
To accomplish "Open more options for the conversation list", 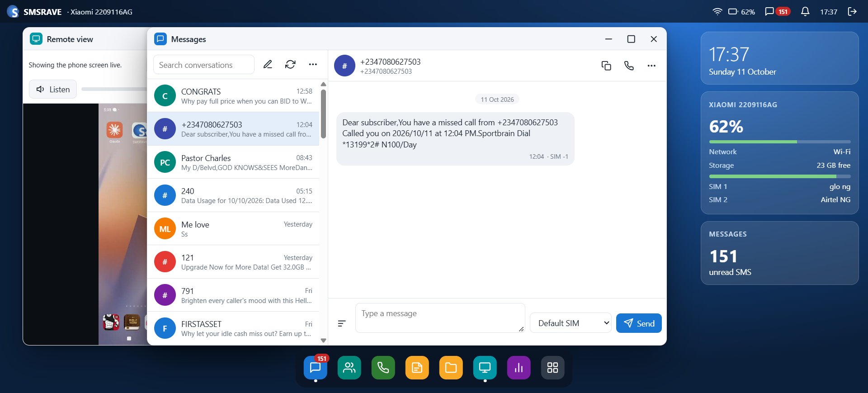I will (313, 65).
